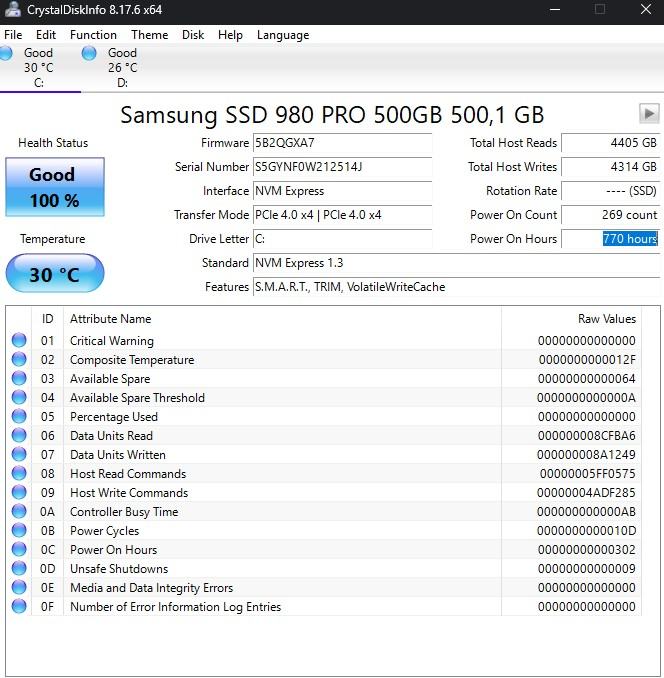This screenshot has width=664, height=678.
Task: Open the Function menu
Action: click(x=93, y=35)
